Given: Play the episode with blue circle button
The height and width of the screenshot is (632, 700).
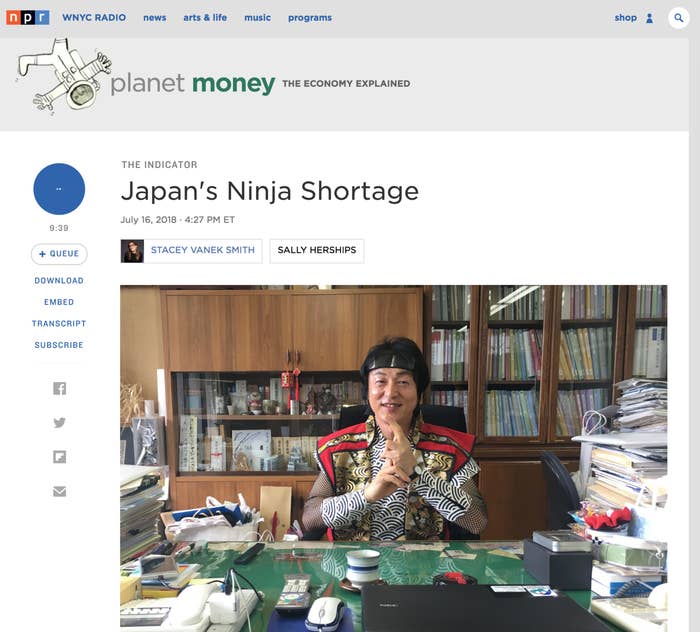Looking at the screenshot, I should pos(59,189).
